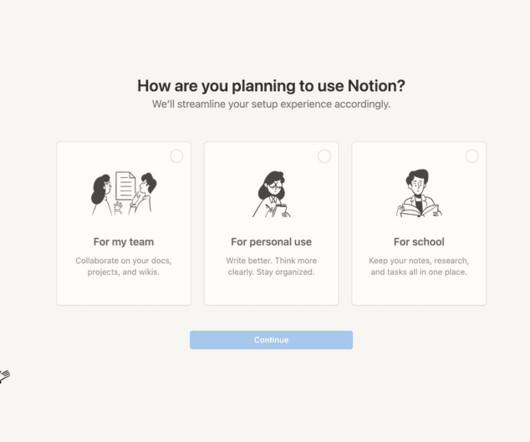Select the For school radio button
This screenshot has height=442, width=530.
[472, 156]
